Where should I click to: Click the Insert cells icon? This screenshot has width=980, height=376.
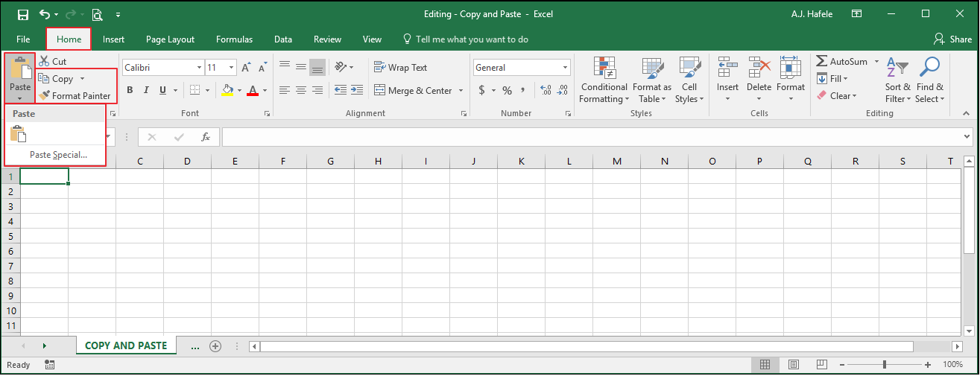pos(727,68)
